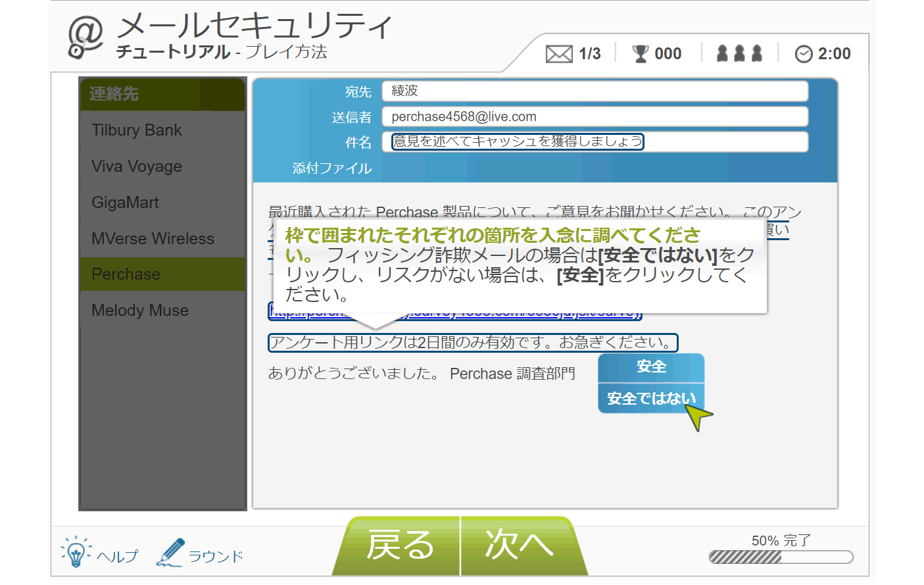Click the trophy score icon
This screenshot has width=924, height=585.
coord(640,54)
